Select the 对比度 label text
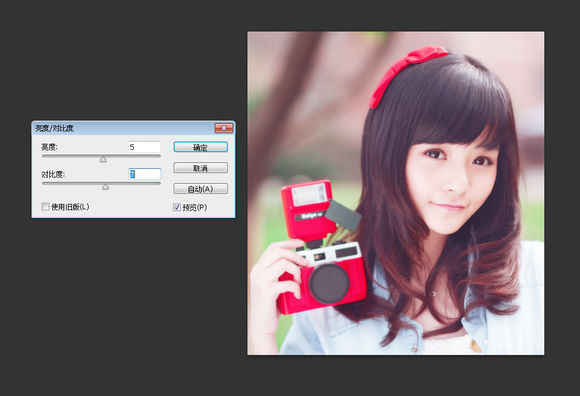The height and width of the screenshot is (396, 580). point(53,174)
